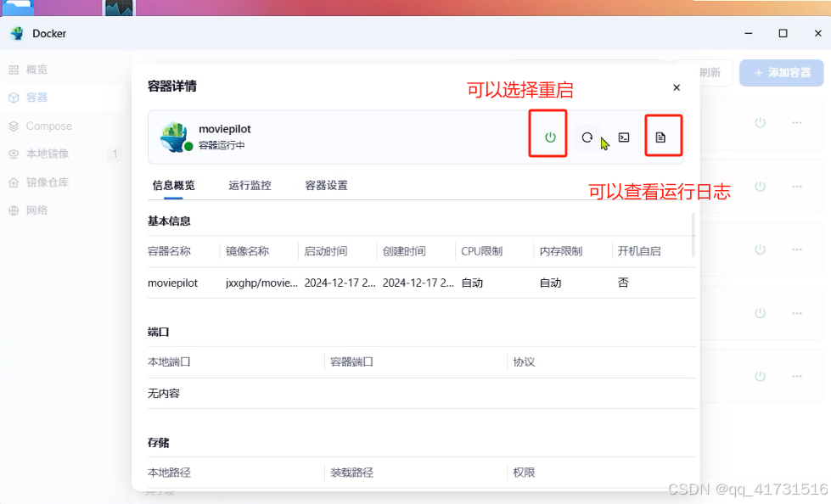Open the system monitor icon on top bar
The height and width of the screenshot is (504, 831).
119,8
